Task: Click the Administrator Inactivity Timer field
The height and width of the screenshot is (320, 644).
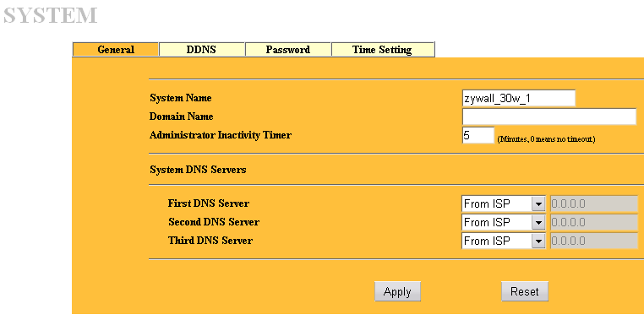Action: (478, 135)
